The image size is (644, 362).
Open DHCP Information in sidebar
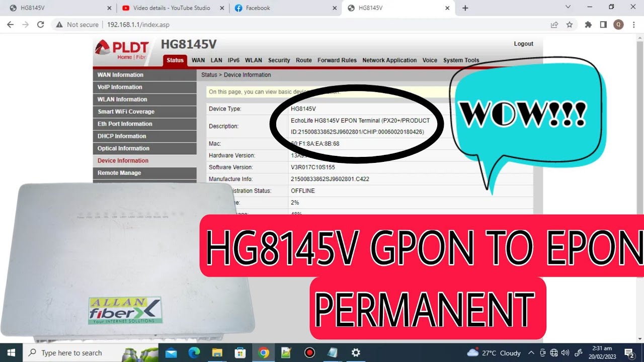[x=145, y=136]
